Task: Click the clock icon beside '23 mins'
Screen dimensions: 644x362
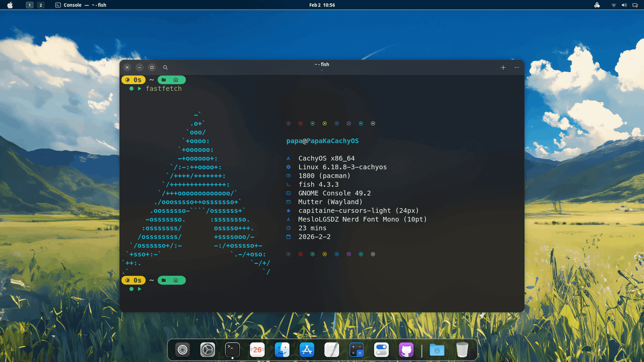Action: [288, 228]
